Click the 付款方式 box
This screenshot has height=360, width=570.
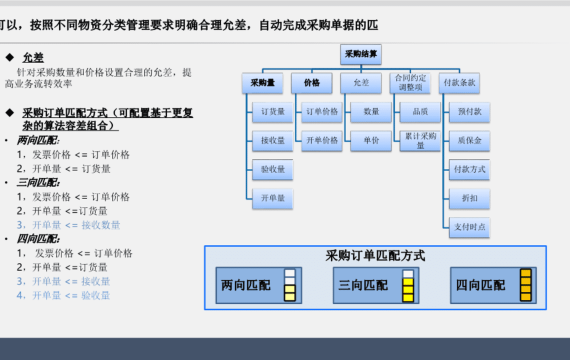click(470, 169)
